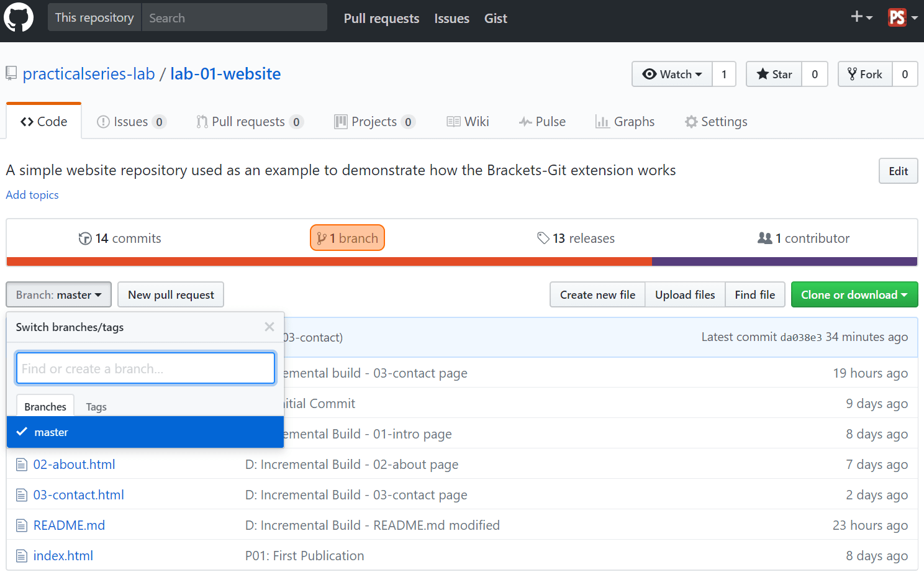
Task: Open commit 'Build - 01-intro page'
Action: tap(368, 434)
